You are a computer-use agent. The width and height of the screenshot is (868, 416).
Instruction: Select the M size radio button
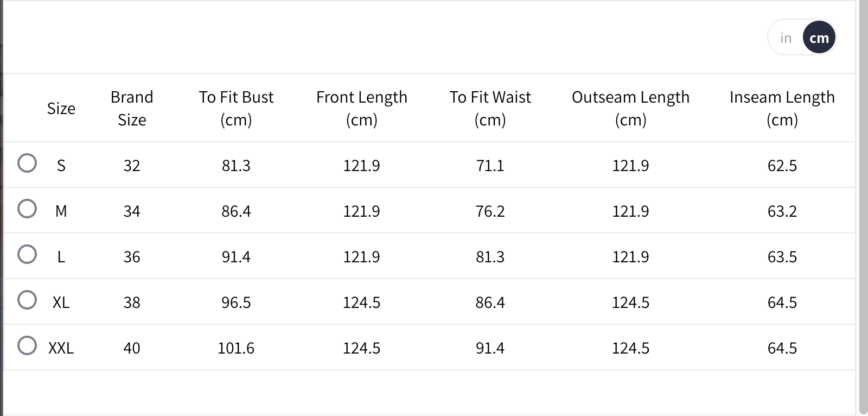27,209
